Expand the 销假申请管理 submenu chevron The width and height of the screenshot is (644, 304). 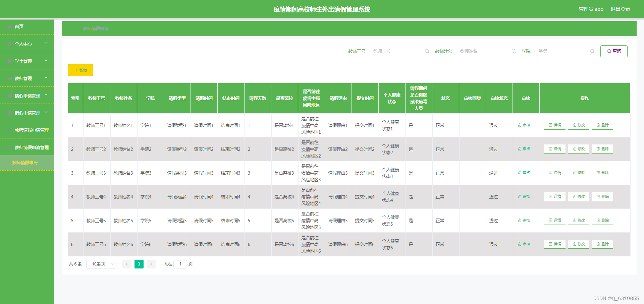tap(46, 112)
